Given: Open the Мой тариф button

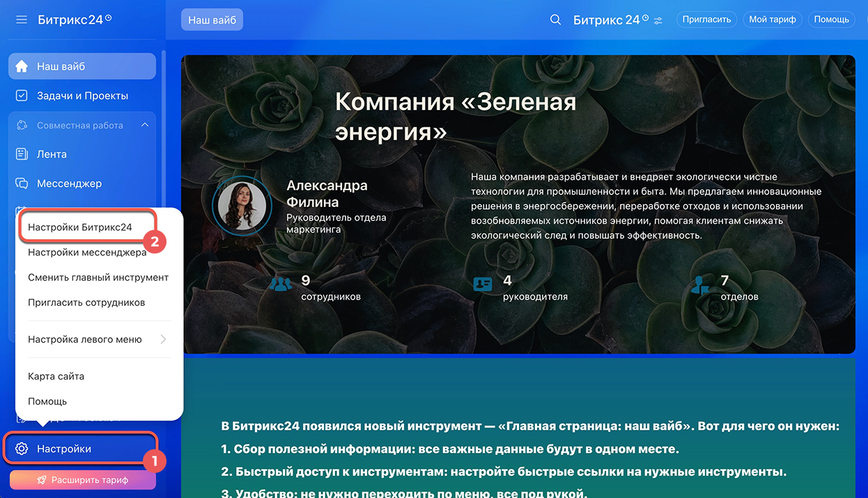Looking at the screenshot, I should pyautogui.click(x=772, y=20).
